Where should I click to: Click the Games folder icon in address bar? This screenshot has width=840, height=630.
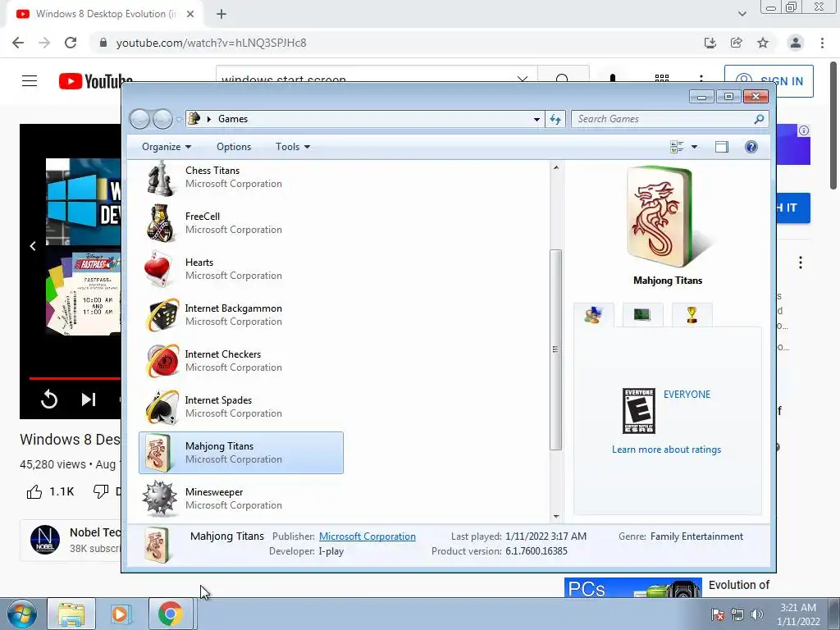194,119
